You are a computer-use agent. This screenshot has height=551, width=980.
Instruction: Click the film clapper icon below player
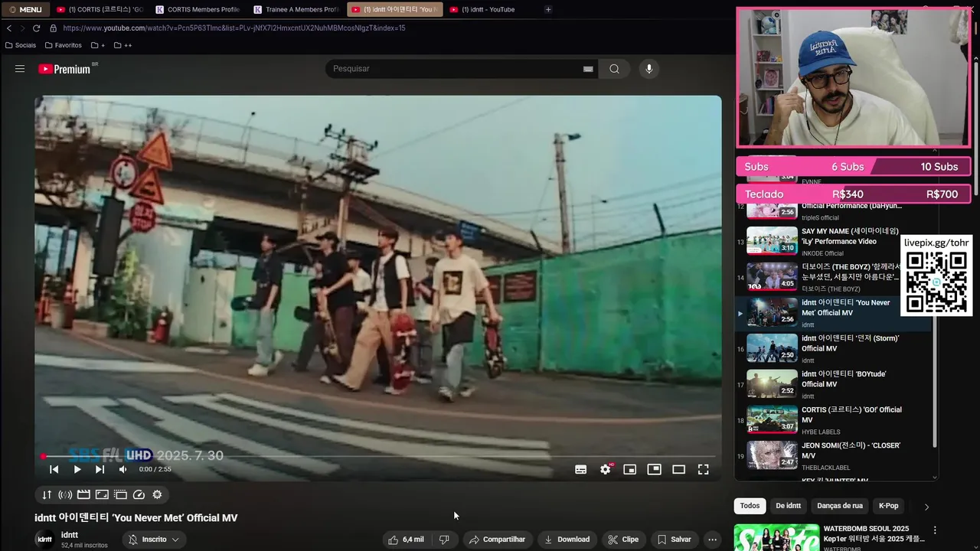click(x=83, y=494)
